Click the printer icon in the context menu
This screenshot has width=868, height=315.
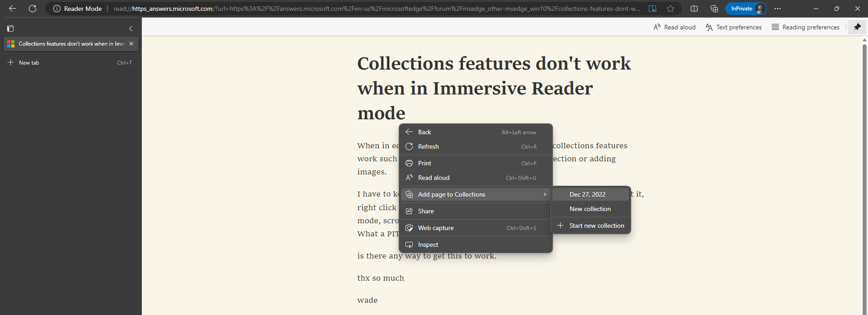409,163
